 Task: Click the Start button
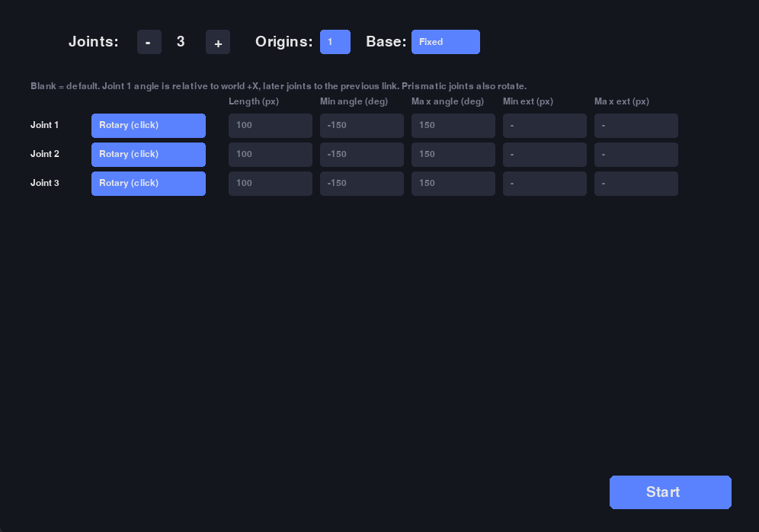coord(671,492)
